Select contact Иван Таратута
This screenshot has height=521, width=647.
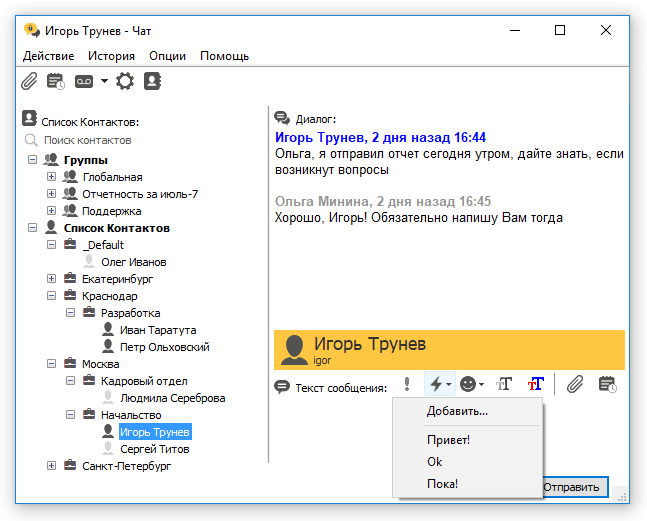[x=158, y=330]
